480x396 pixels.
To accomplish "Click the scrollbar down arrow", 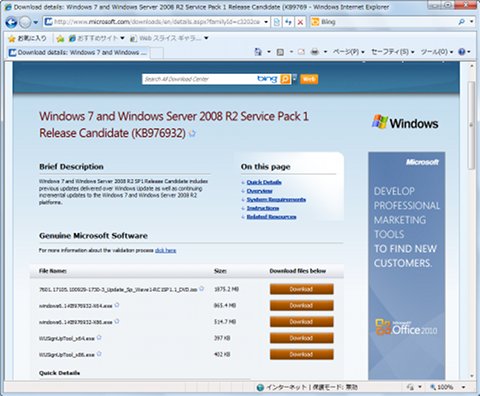I will (x=471, y=376).
